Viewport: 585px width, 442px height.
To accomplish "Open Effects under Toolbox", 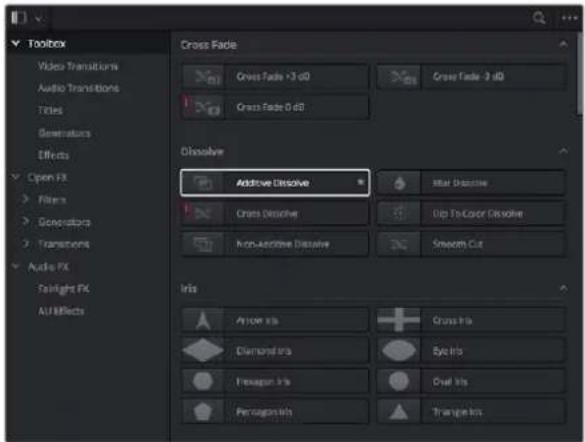I will [53, 155].
